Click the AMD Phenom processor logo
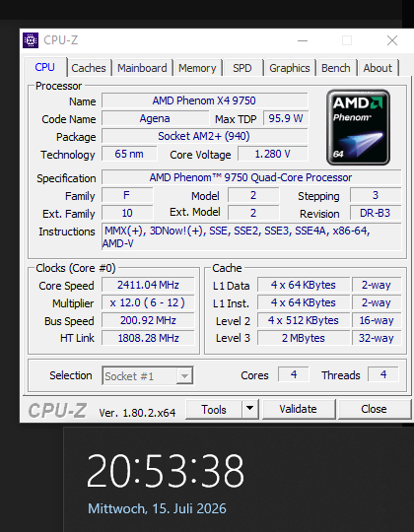Viewport: 414px width, 532px height. (358, 127)
